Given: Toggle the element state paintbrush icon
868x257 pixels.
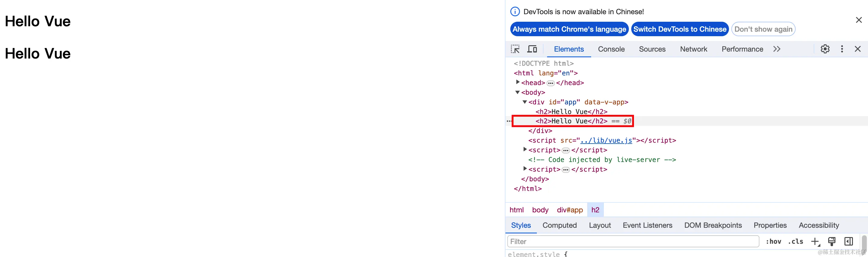Looking at the screenshot, I should pos(832,242).
